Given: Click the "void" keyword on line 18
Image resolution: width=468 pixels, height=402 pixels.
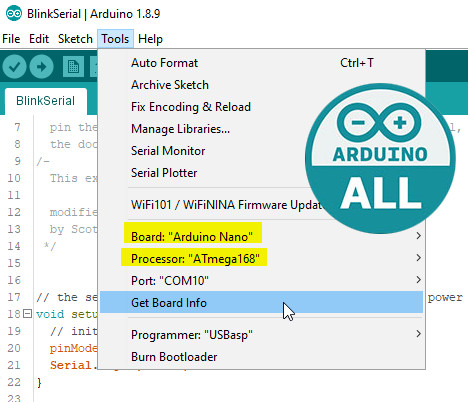Looking at the screenshot, I should [50, 314].
